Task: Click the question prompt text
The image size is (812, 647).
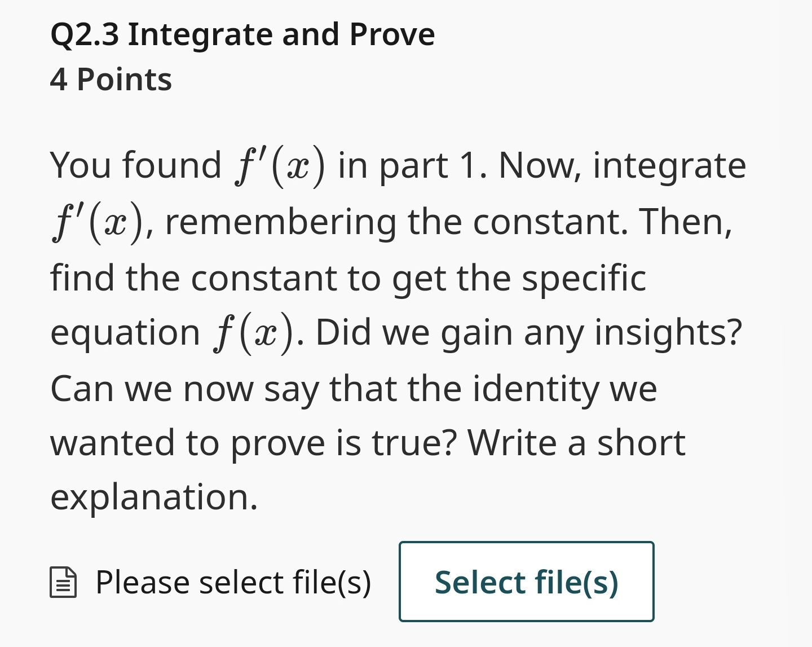Action: tap(395, 330)
